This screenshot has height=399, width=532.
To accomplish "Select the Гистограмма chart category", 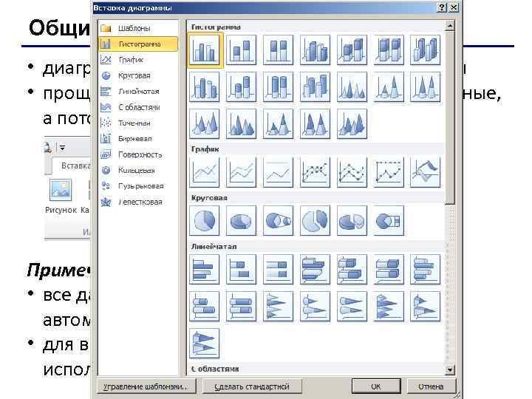I will pos(138,44).
